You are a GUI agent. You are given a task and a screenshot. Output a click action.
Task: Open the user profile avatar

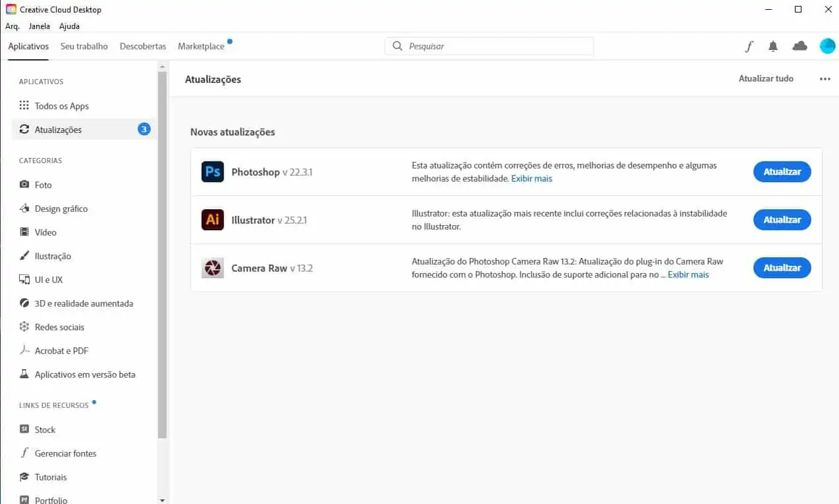click(x=827, y=46)
